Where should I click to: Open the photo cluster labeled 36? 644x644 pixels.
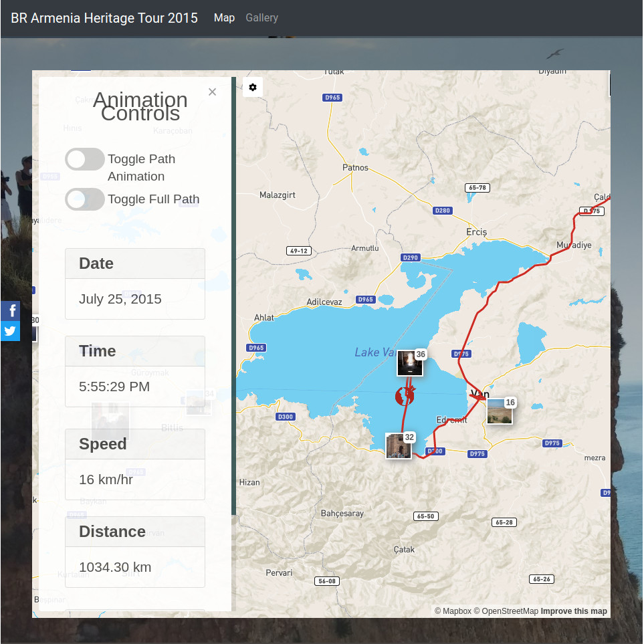407,362
